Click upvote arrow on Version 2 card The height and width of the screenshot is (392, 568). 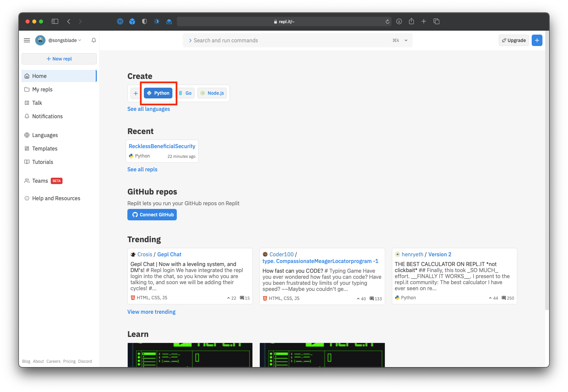(490, 298)
